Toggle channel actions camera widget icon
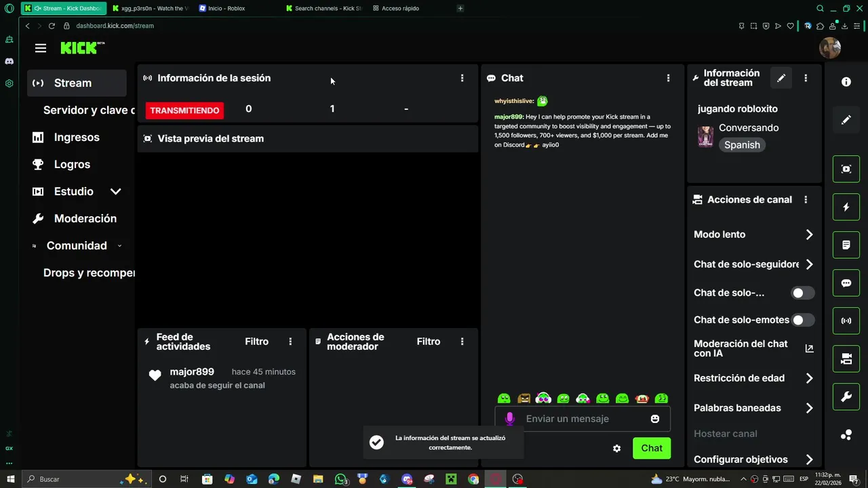Image resolution: width=868 pixels, height=488 pixels. (x=846, y=359)
